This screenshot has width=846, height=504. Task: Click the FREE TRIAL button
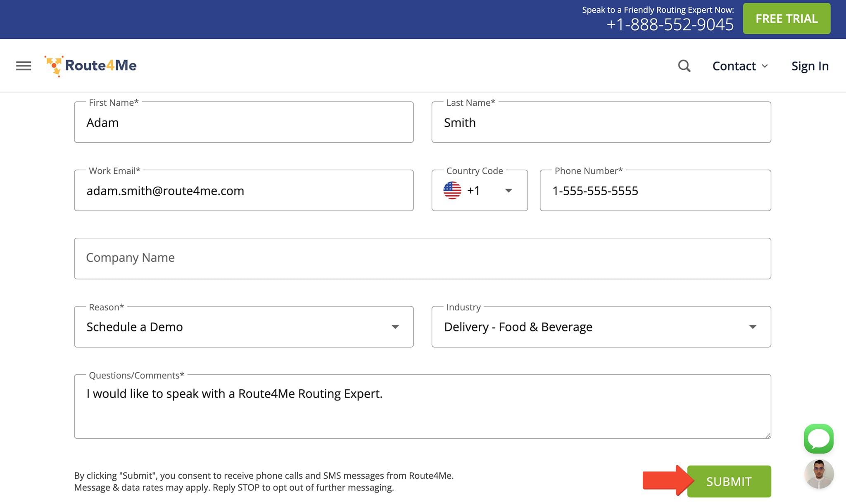[x=787, y=19]
